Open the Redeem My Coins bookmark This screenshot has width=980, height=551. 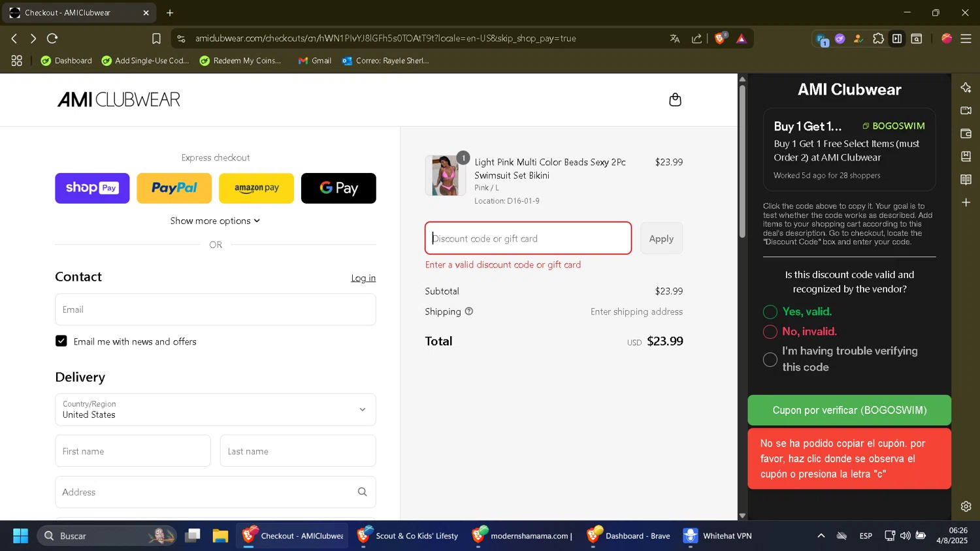(x=240, y=61)
